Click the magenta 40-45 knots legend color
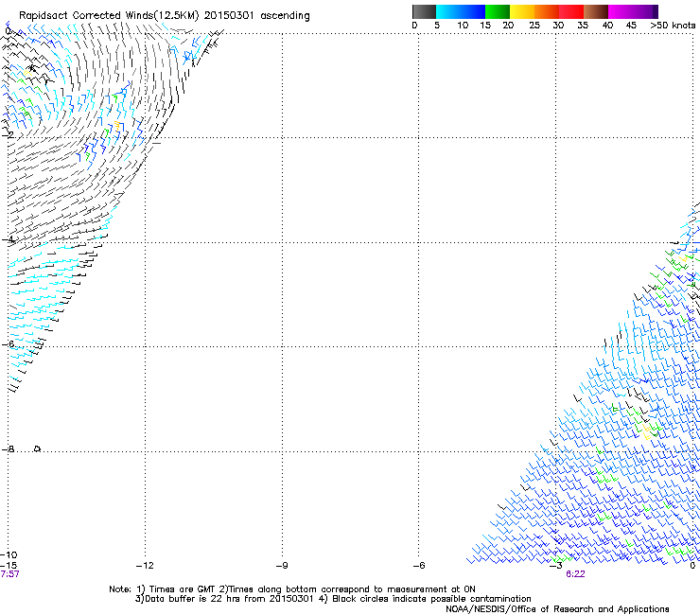The image size is (700, 615). click(x=621, y=11)
